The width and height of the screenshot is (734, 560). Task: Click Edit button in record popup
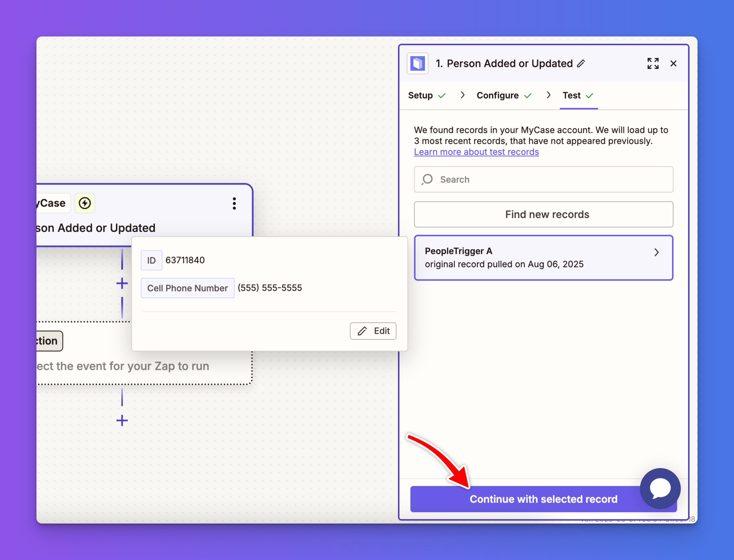pos(373,331)
